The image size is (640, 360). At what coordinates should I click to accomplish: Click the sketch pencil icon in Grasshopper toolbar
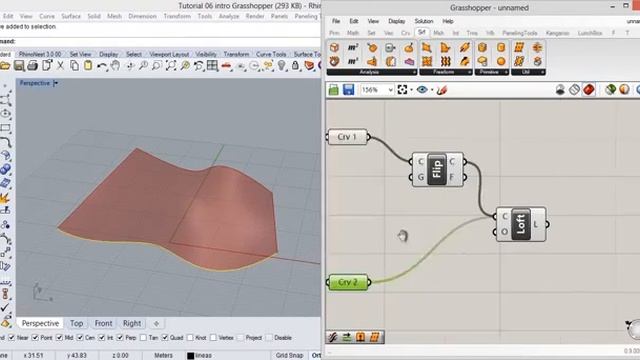[442, 90]
